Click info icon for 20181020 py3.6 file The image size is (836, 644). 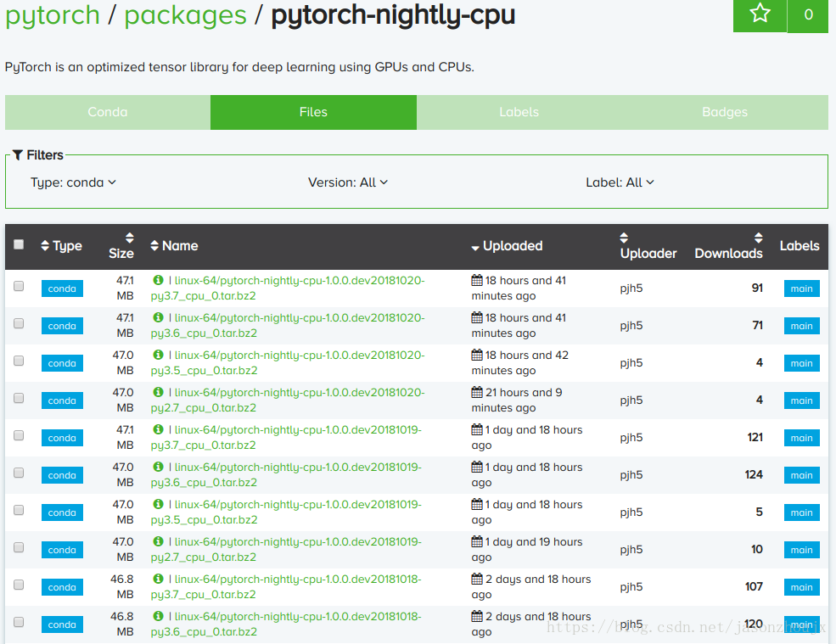tap(158, 317)
